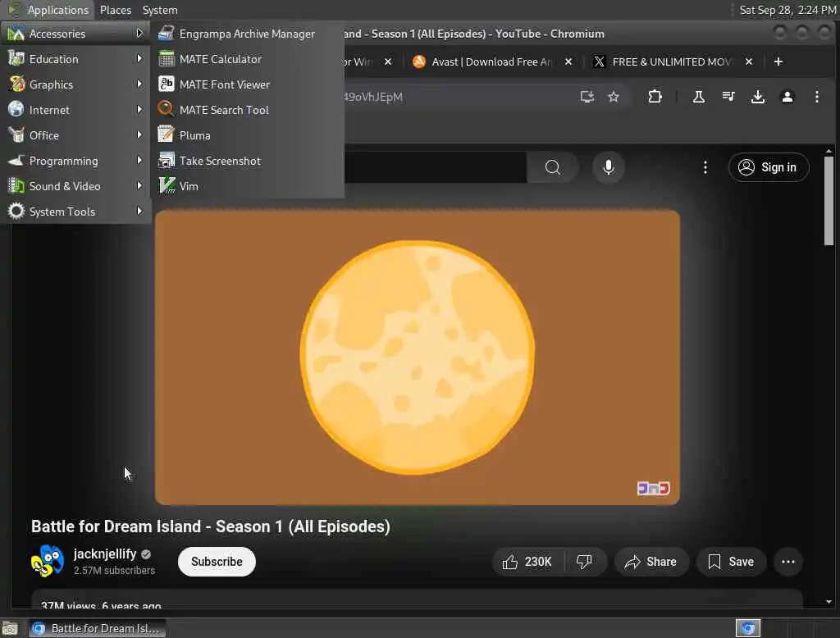This screenshot has height=638, width=840.
Task: Open the jacknjellify channel name link
Action: pyautogui.click(x=104, y=554)
